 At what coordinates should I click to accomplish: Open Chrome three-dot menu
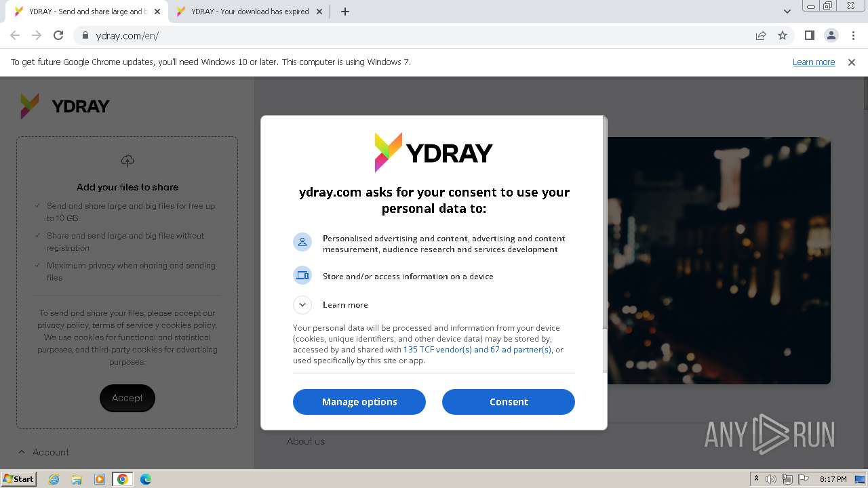[x=853, y=36]
